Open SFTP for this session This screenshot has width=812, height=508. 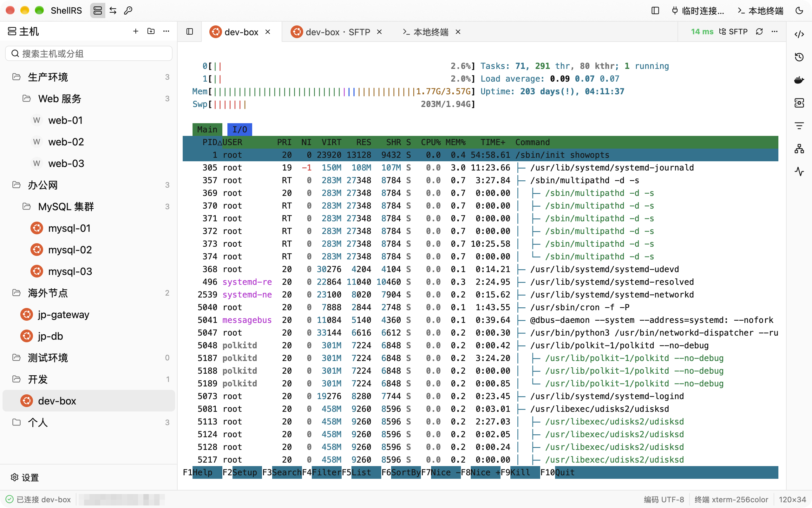pos(733,31)
